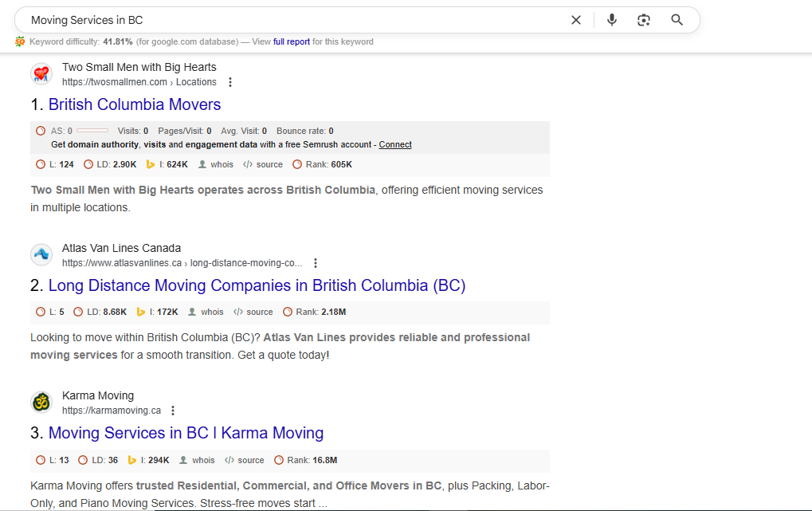This screenshot has width=812, height=511.
Task: Open three-dot menu for twosmallmen.com result
Action: (x=230, y=82)
